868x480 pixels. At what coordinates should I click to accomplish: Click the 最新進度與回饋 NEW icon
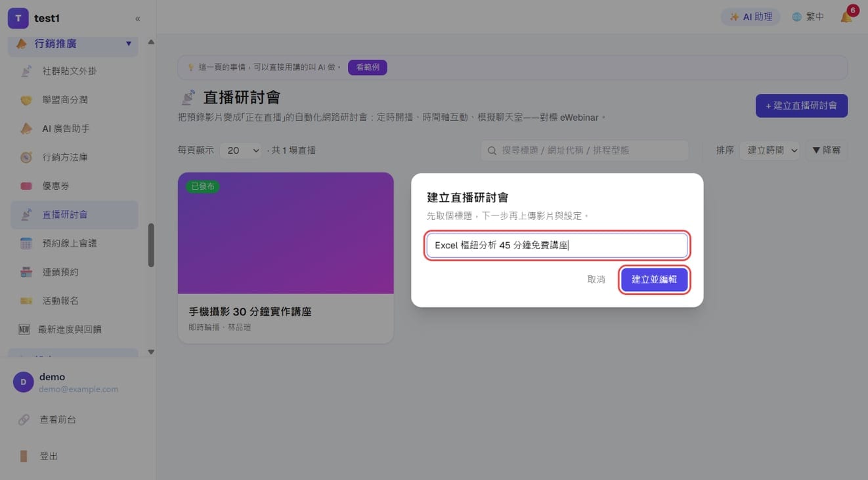coord(24,330)
